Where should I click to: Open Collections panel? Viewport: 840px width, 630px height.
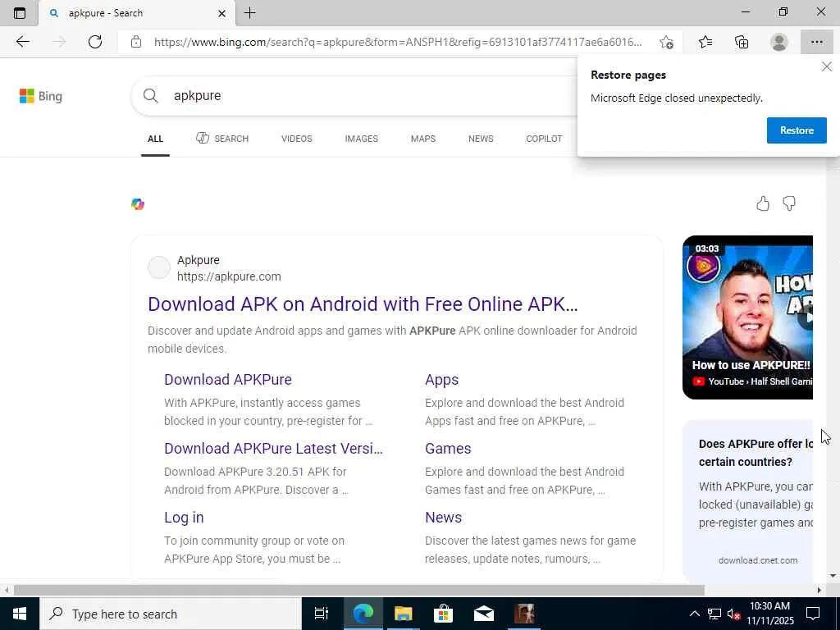click(x=742, y=42)
